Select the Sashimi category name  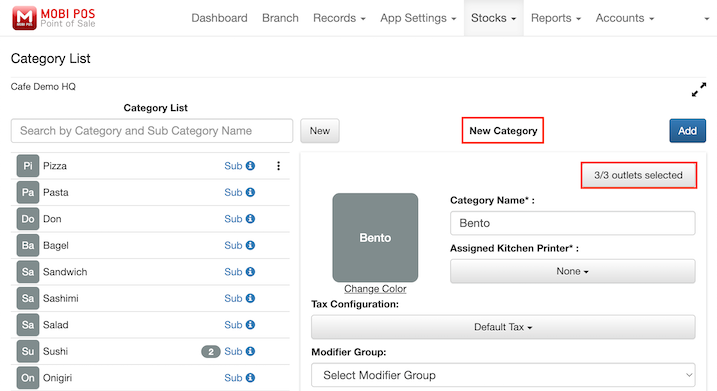point(61,299)
